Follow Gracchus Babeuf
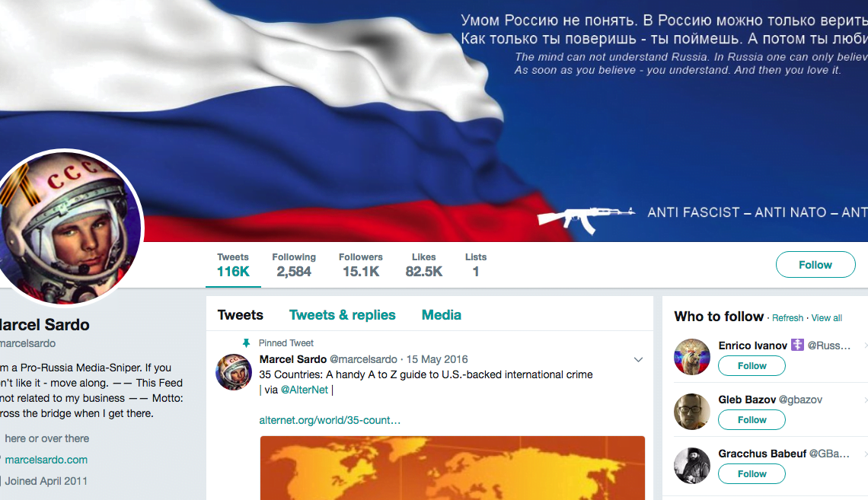 [x=752, y=474]
